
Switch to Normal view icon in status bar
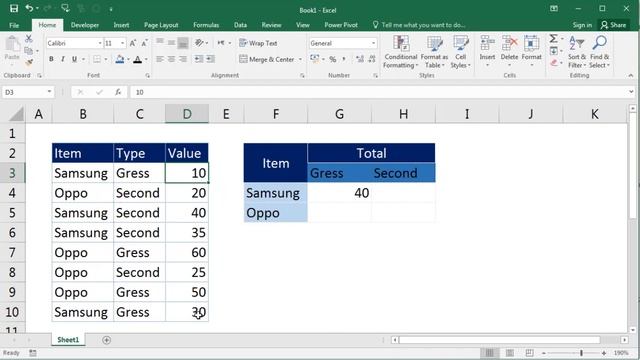pos(490,353)
